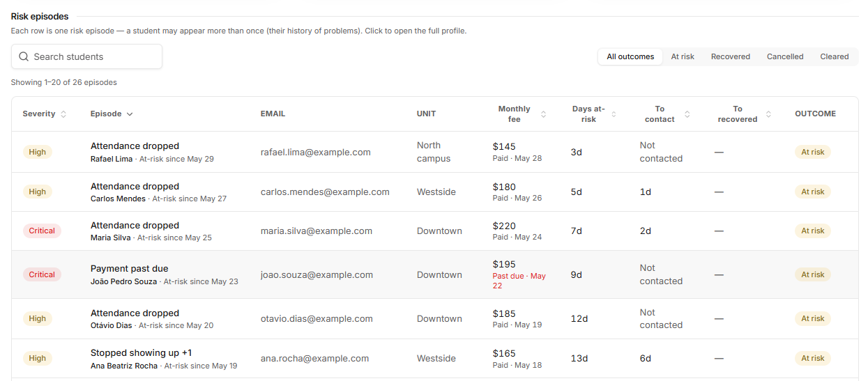Viewport: 868px width, 381px height.
Task: Click the UNIT column header
Action: click(x=426, y=114)
